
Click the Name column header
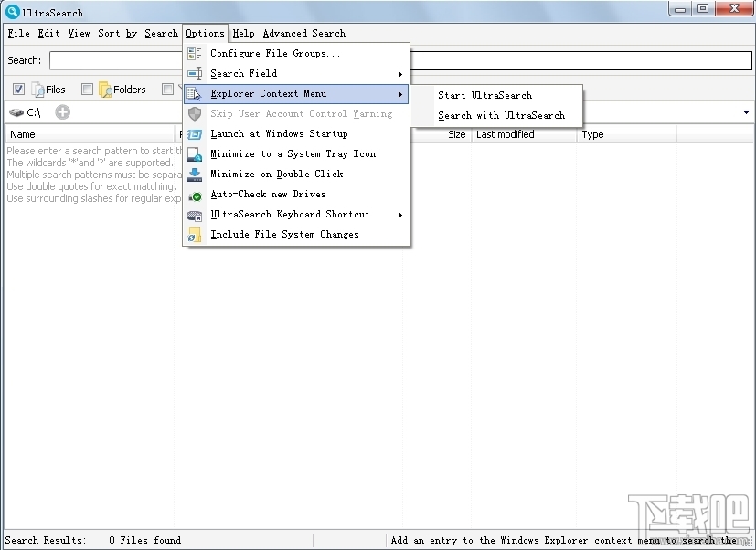90,134
